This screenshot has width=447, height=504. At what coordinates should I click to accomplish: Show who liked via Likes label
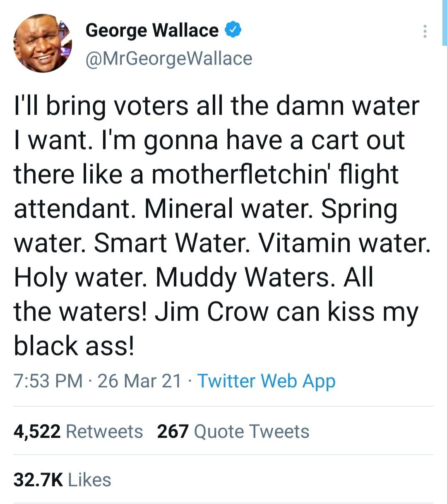click(89, 480)
